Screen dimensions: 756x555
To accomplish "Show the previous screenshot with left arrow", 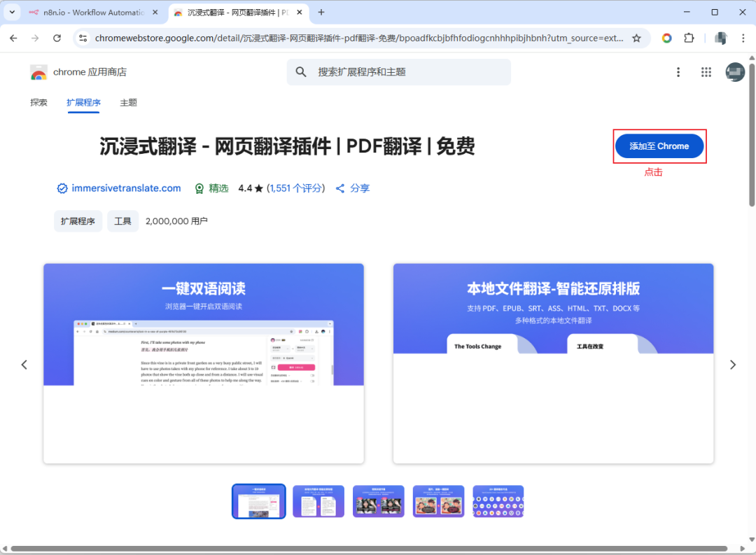I will tap(24, 365).
